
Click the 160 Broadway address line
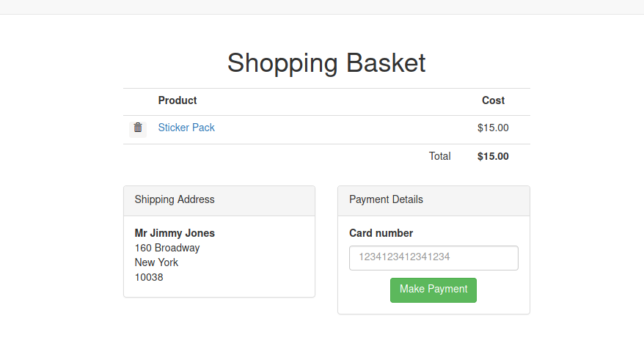167,248
